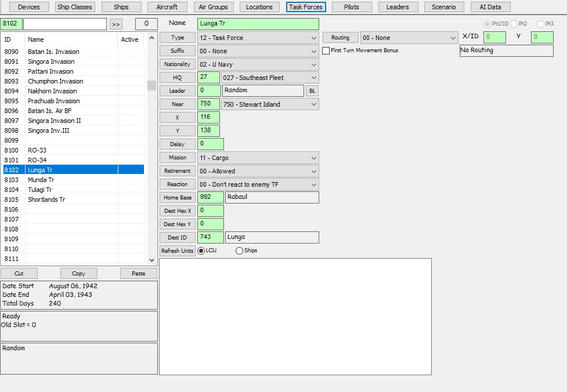Switch to the Leaders tab

tap(398, 7)
